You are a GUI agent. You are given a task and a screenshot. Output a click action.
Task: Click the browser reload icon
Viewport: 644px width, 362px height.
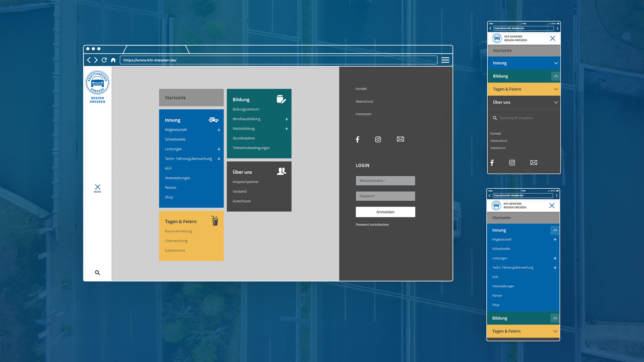(x=104, y=60)
